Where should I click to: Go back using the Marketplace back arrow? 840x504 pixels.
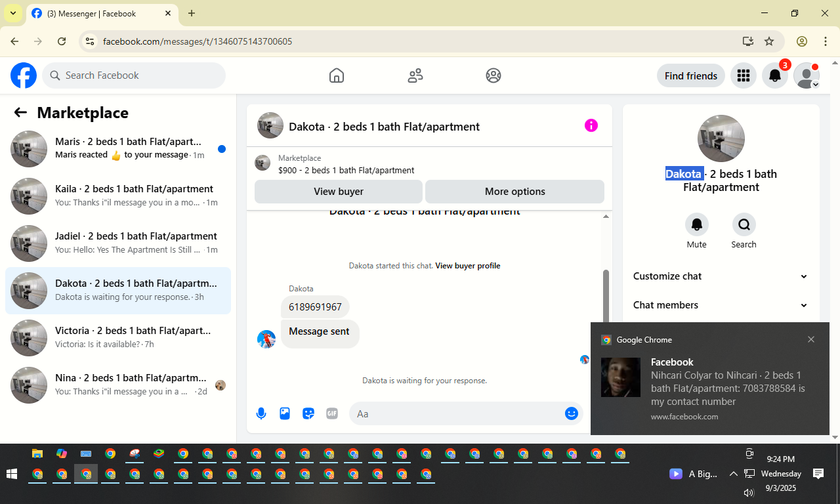pos(20,112)
